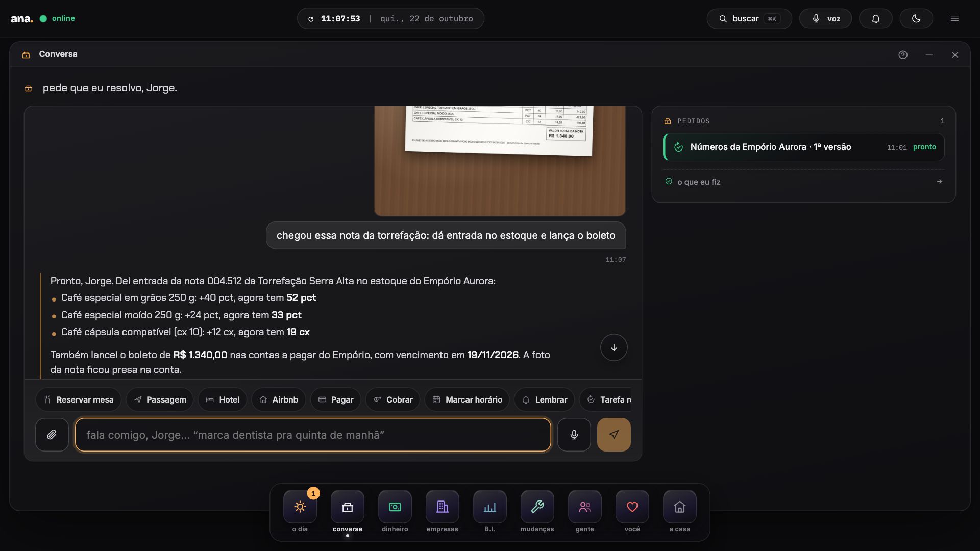This screenshot has height=551, width=980.
Task: Start voice input beside the message field
Action: coord(574,435)
